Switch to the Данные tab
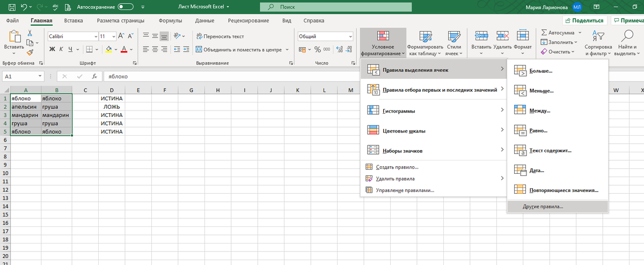Screen dimensions: 644x265 tap(205, 20)
